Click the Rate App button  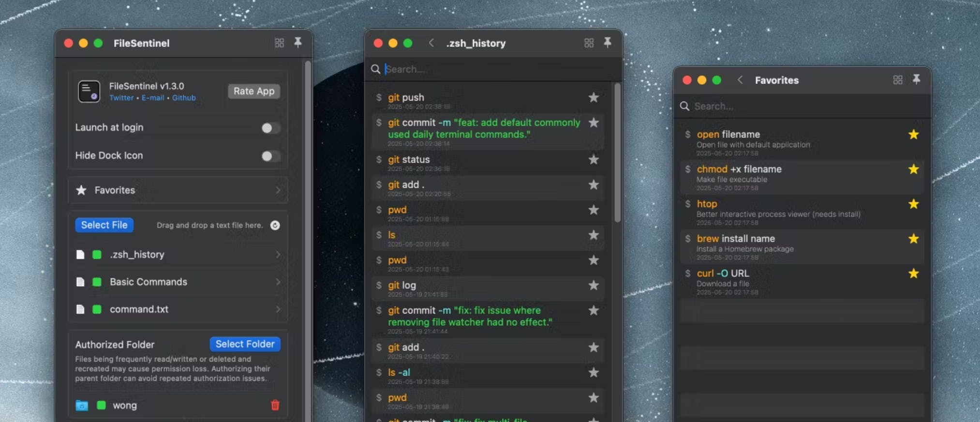(x=254, y=91)
